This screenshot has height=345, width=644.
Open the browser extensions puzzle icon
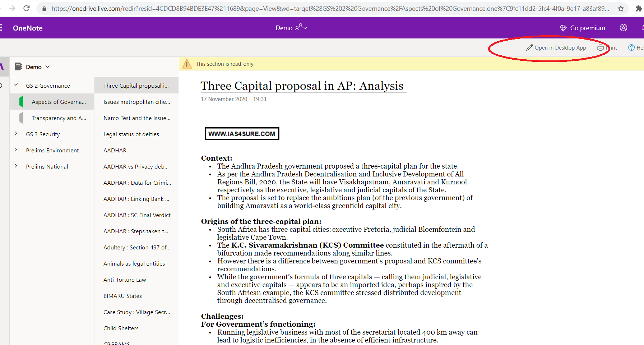[x=638, y=9]
